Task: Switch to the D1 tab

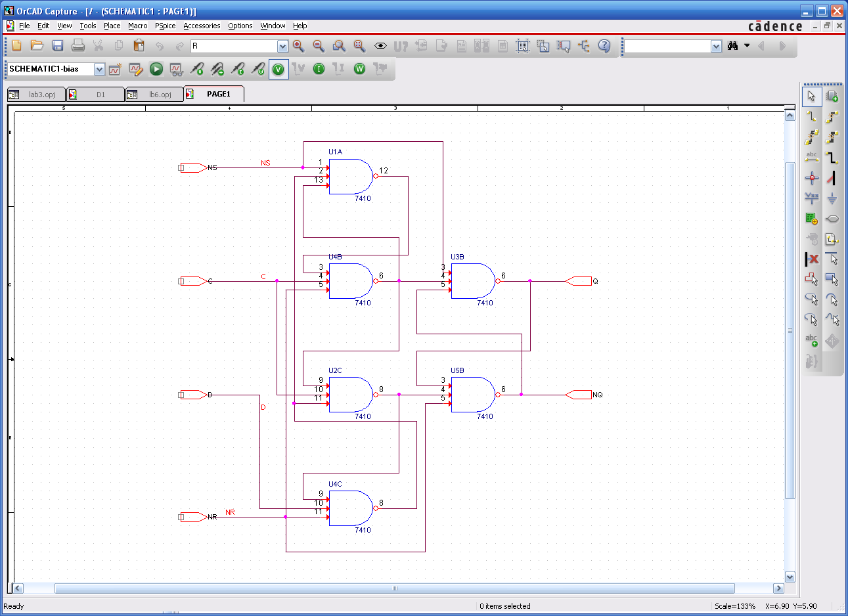Action: coord(95,95)
